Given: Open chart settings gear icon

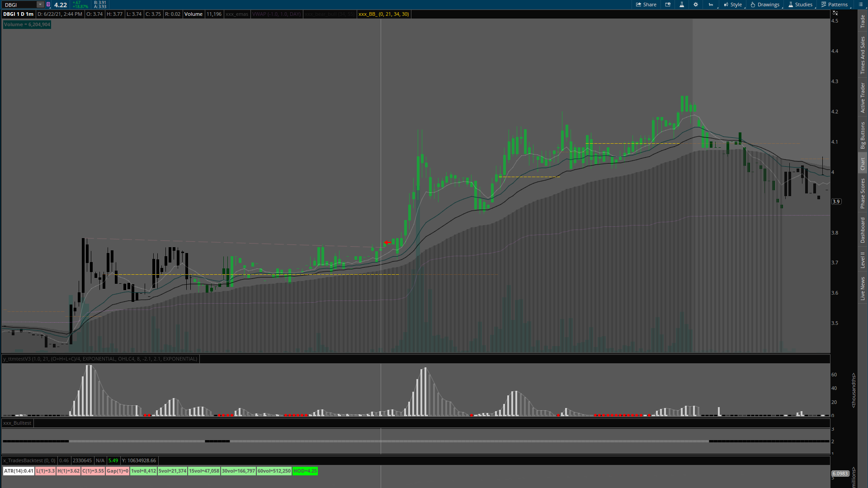Looking at the screenshot, I should click(x=696, y=5).
